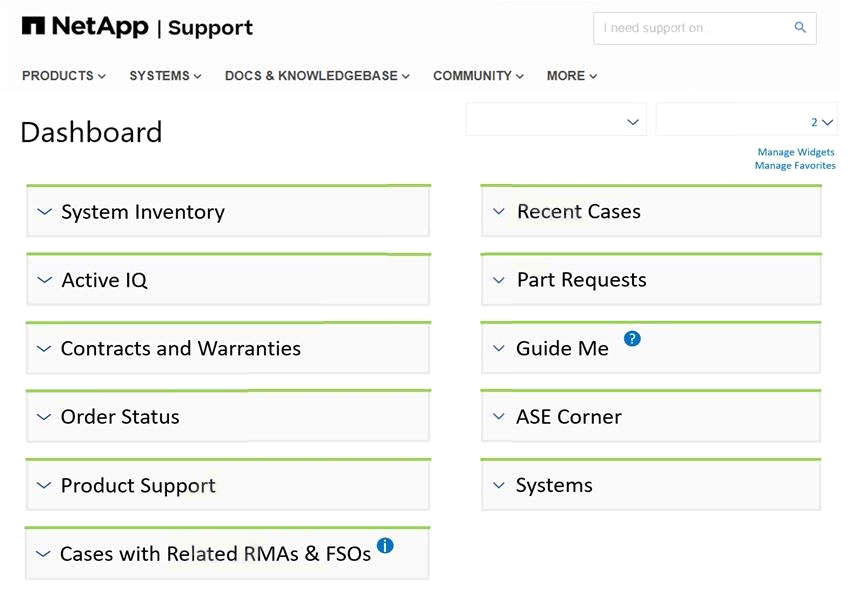Click the search magnifier icon
The width and height of the screenshot is (848, 595).
(x=800, y=28)
